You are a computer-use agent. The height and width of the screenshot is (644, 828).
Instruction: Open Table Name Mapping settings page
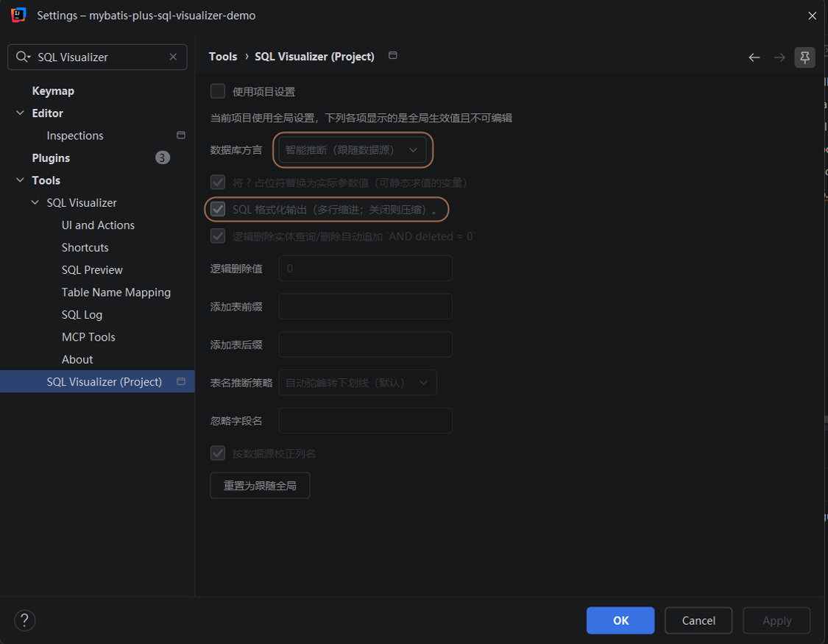(x=116, y=292)
